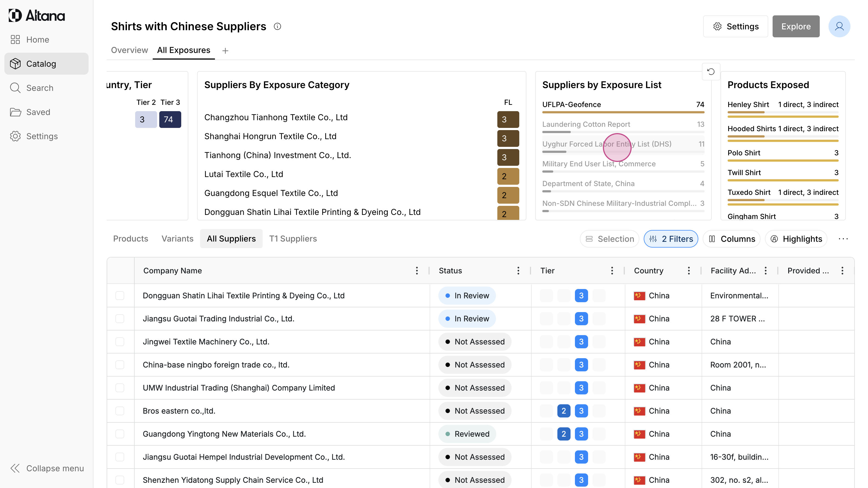Open Saved folder in sidebar
This screenshot has width=868, height=488.
click(x=38, y=112)
